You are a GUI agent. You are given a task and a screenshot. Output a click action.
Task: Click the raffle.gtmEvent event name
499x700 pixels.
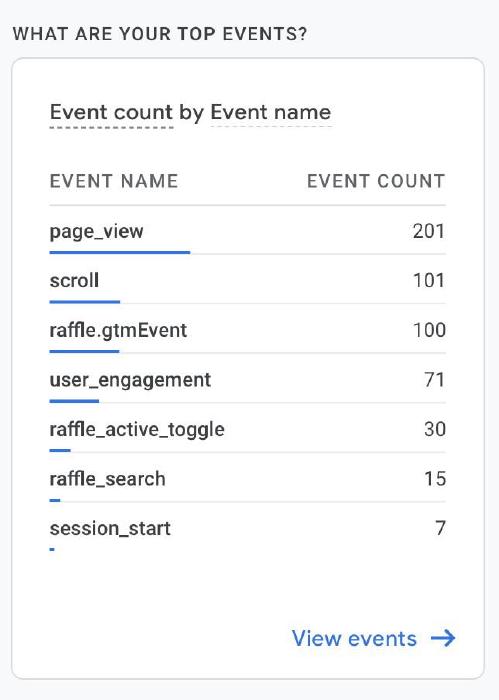118,331
